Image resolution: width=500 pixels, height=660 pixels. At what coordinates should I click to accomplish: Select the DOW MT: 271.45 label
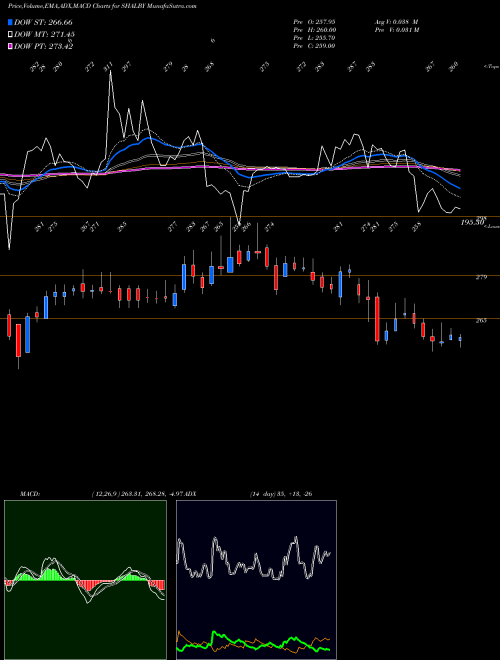[x=45, y=34]
